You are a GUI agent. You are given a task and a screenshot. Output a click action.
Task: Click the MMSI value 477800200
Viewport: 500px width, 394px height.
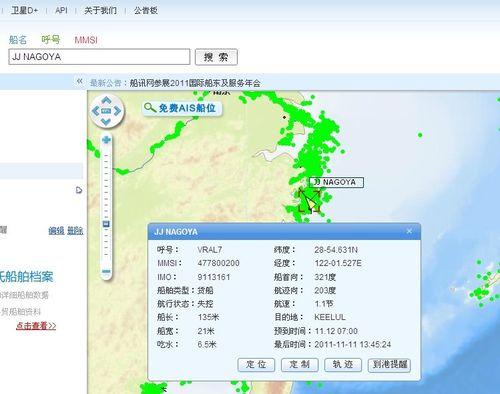[218, 263]
